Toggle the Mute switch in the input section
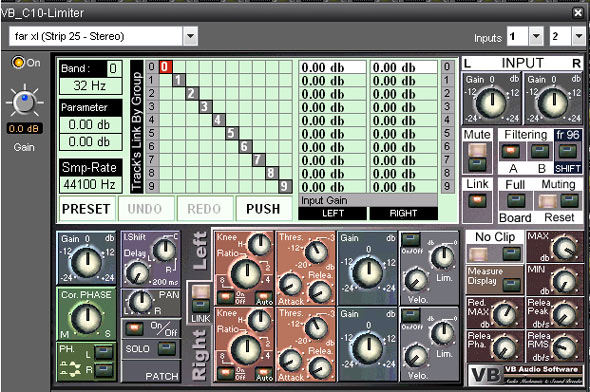This screenshot has height=392, width=590. pyautogui.click(x=477, y=157)
